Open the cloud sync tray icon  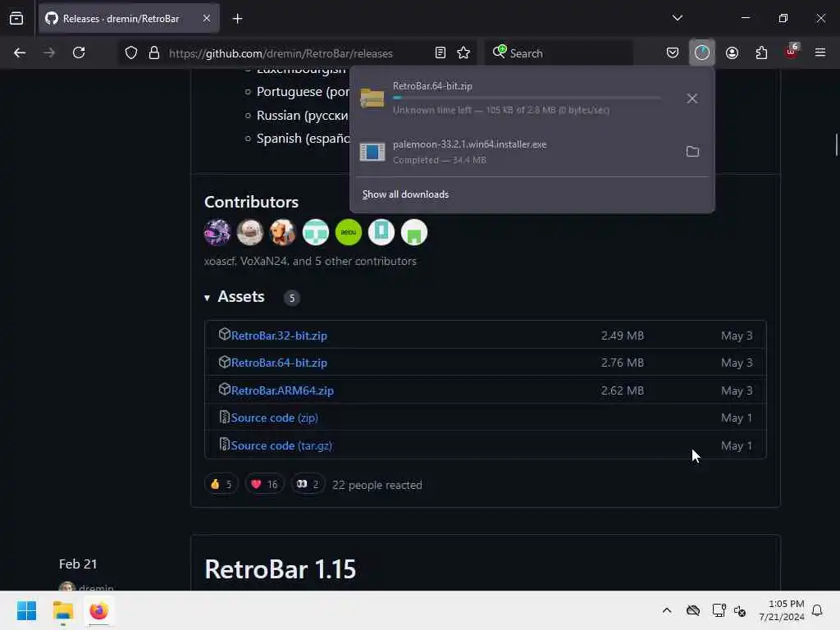(693, 610)
